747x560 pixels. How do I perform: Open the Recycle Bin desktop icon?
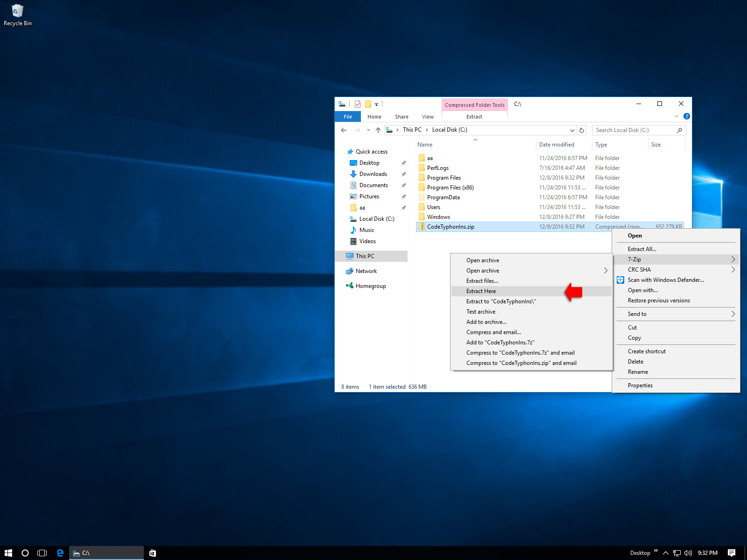coord(18,15)
